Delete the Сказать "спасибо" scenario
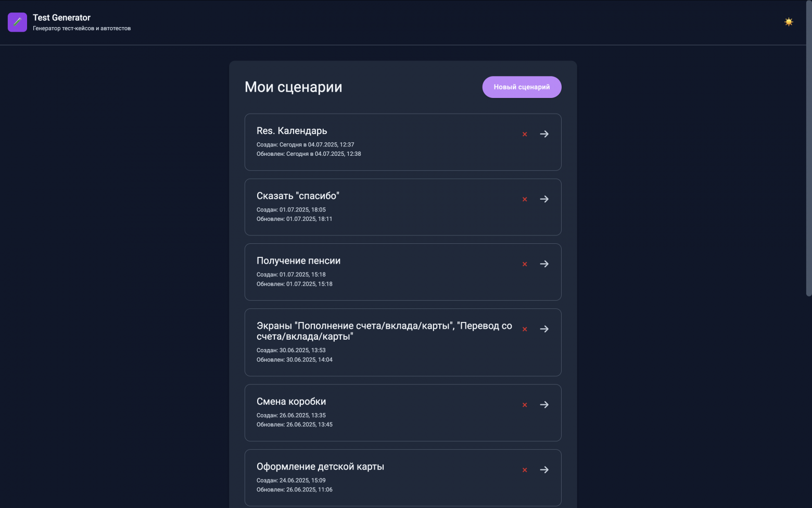 coord(525,200)
